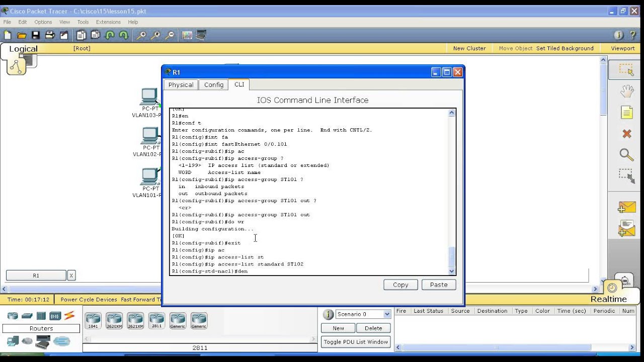The width and height of the screenshot is (644, 362).
Task: Pick the 2811 router model
Action: point(156,321)
